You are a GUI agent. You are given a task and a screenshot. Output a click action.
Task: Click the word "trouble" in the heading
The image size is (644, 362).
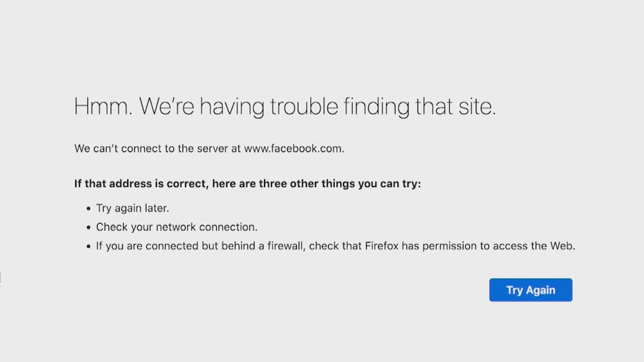pyautogui.click(x=304, y=107)
